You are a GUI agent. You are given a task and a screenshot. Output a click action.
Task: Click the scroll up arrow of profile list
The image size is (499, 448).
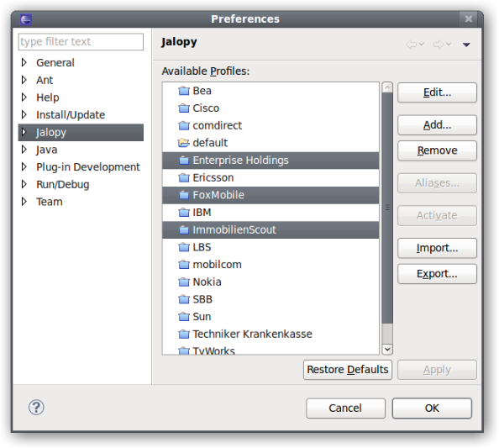pyautogui.click(x=387, y=87)
